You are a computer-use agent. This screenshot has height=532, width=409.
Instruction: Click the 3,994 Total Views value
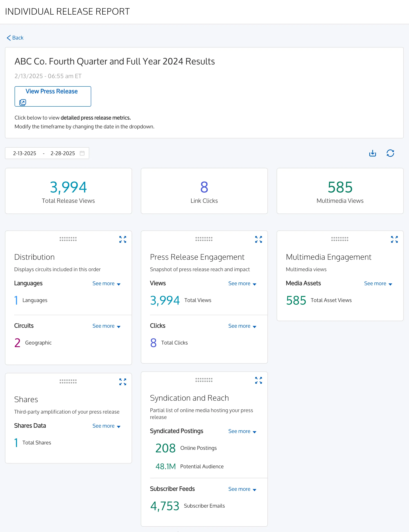tap(165, 301)
